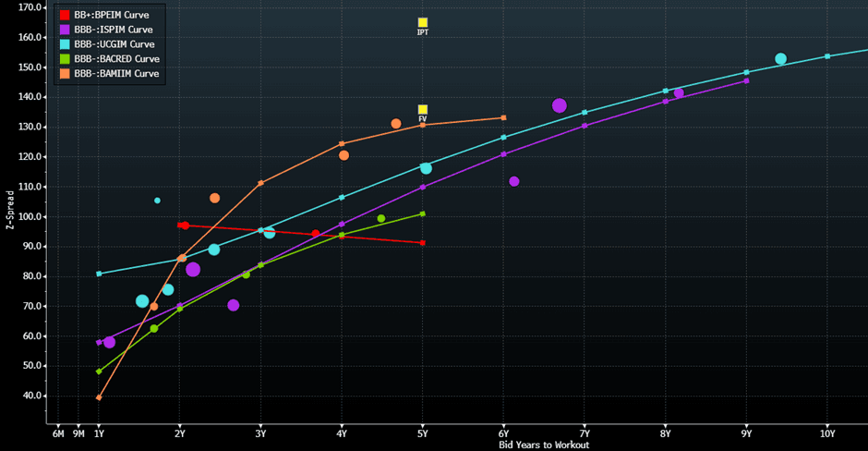Click the largest purple bubble near 7Y
Screen dimensions: 868x451
(x=560, y=106)
